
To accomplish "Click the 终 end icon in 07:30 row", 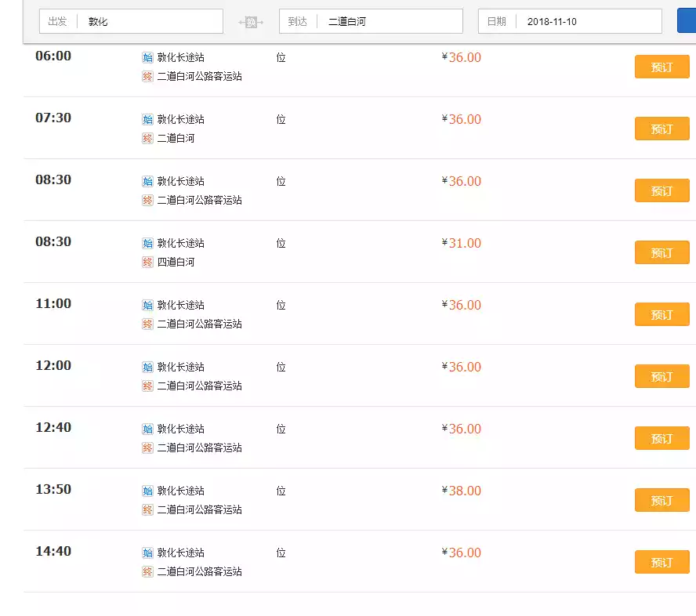I will [147, 138].
